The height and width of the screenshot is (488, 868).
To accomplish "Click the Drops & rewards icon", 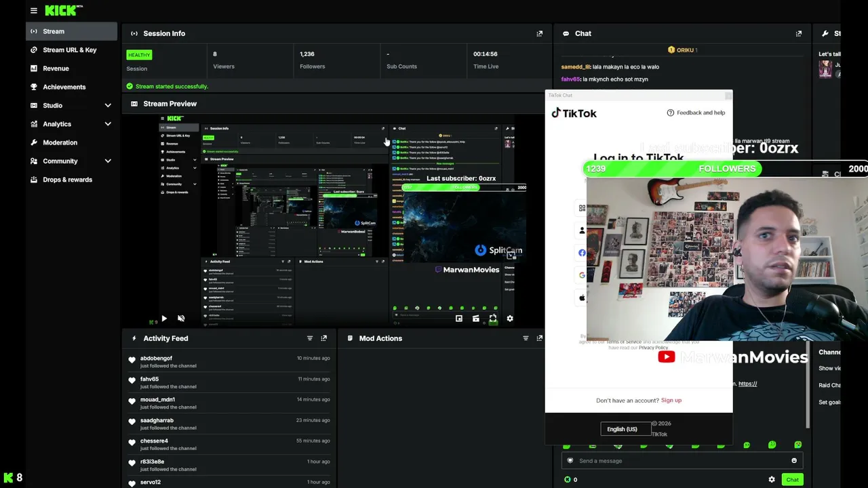I will (34, 180).
